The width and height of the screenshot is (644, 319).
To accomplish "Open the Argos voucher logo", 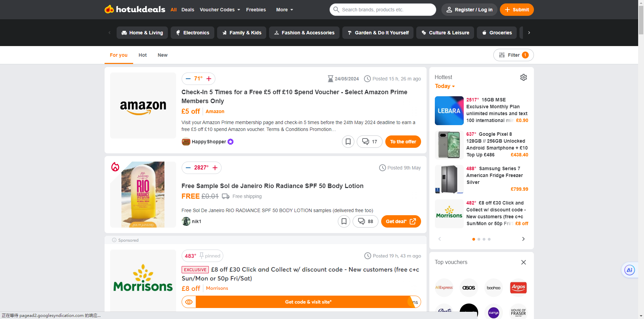I will point(518,288).
